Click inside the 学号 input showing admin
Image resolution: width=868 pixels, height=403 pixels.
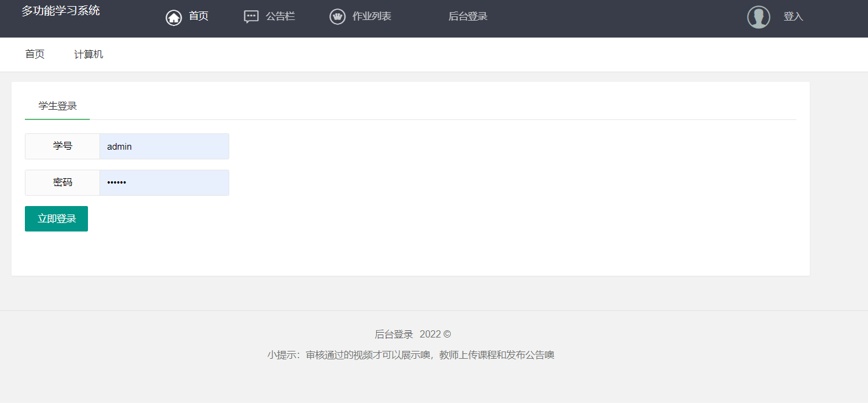pos(164,146)
